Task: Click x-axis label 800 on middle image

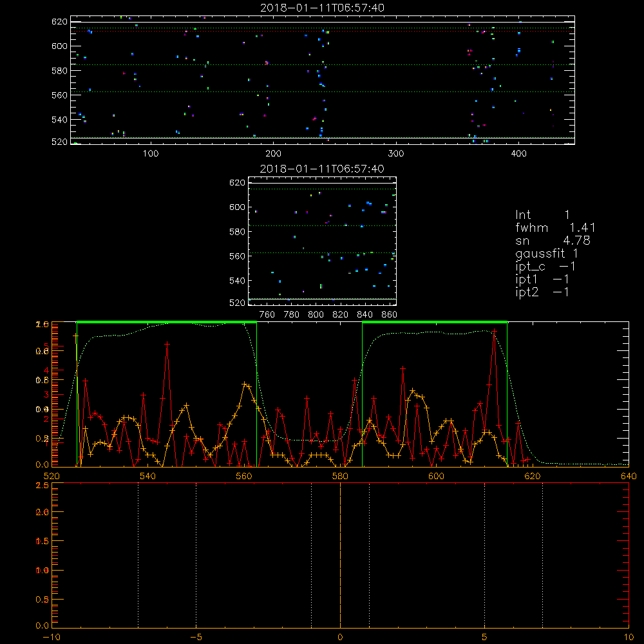Action: tap(316, 315)
